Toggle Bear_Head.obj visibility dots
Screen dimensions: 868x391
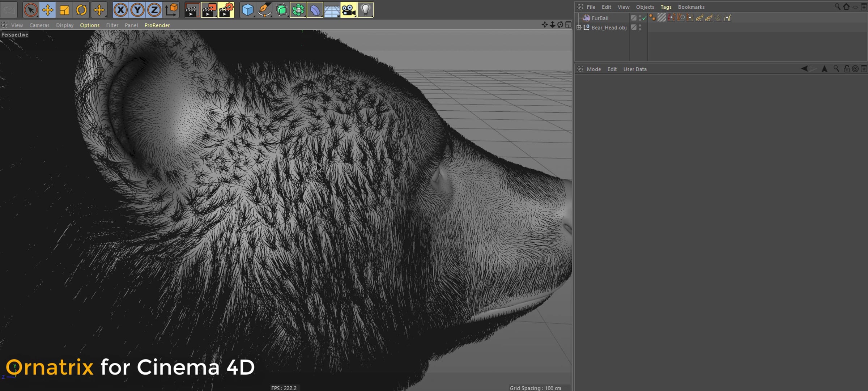640,27
